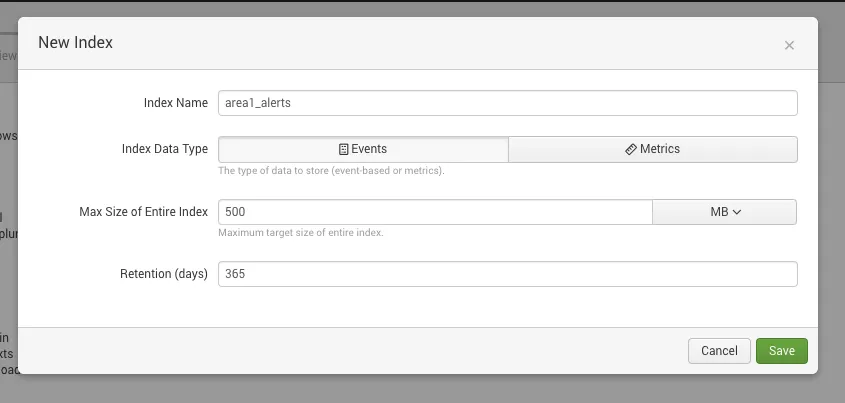Screen dimensions: 845x403
Task: Open the MB size unit dropdown
Action: (724, 212)
